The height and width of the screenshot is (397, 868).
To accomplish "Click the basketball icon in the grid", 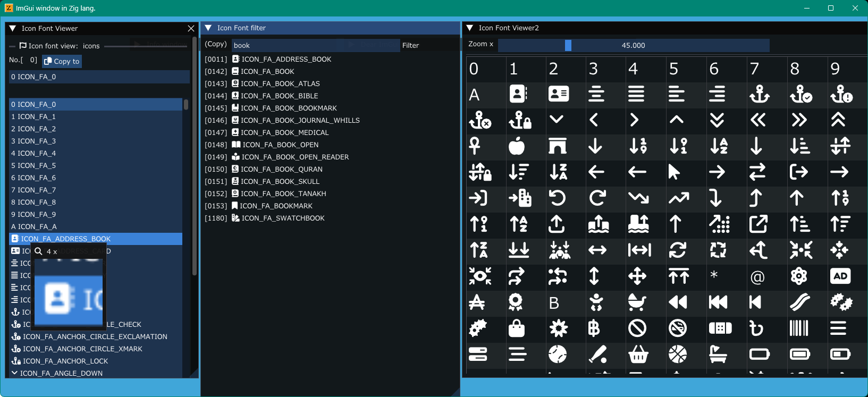I will pos(678,354).
